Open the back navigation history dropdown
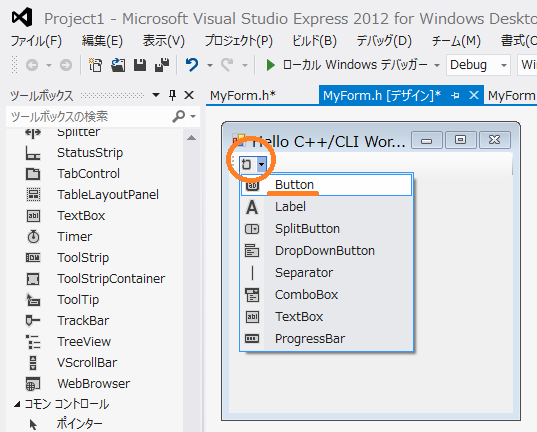 pos(49,65)
